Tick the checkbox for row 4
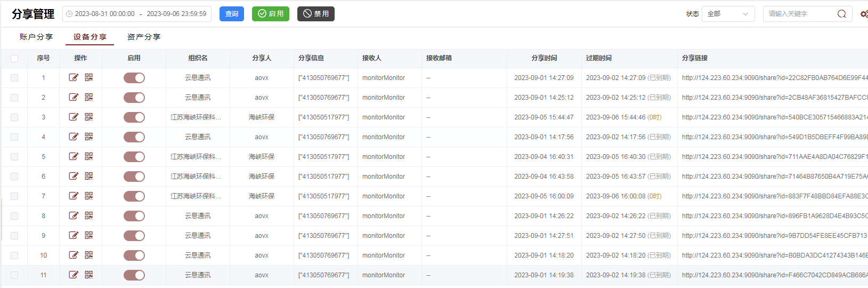 14,137
